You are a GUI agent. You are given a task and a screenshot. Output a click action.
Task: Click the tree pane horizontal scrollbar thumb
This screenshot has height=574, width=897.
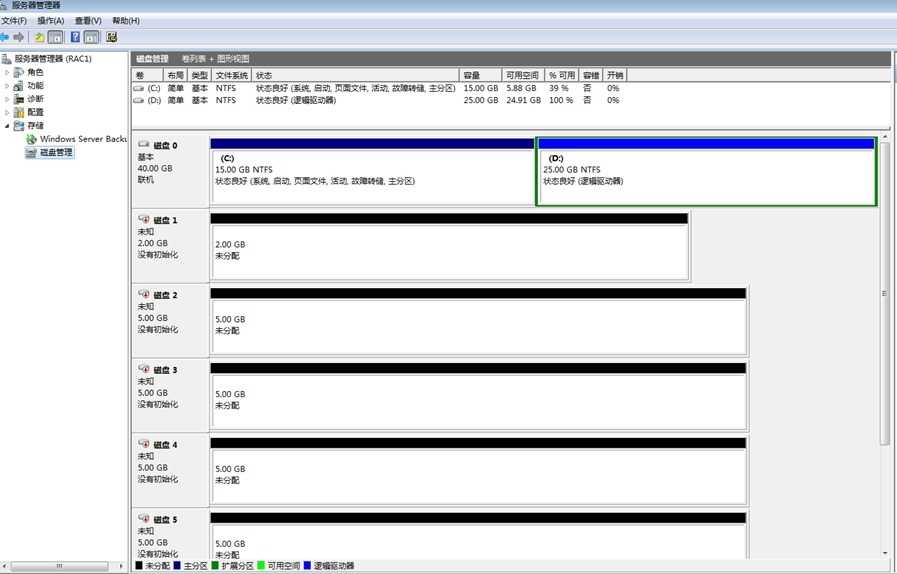[59, 566]
